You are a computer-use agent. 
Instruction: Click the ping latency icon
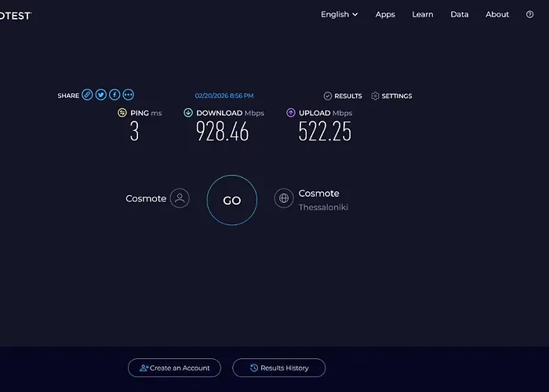click(x=122, y=113)
